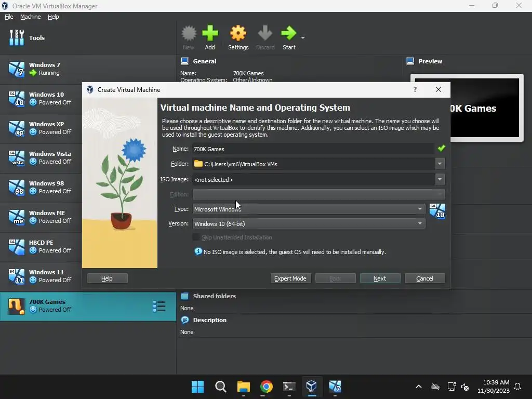The width and height of the screenshot is (532, 399).
Task: Click the dialog Help button
Action: pyautogui.click(x=107, y=278)
